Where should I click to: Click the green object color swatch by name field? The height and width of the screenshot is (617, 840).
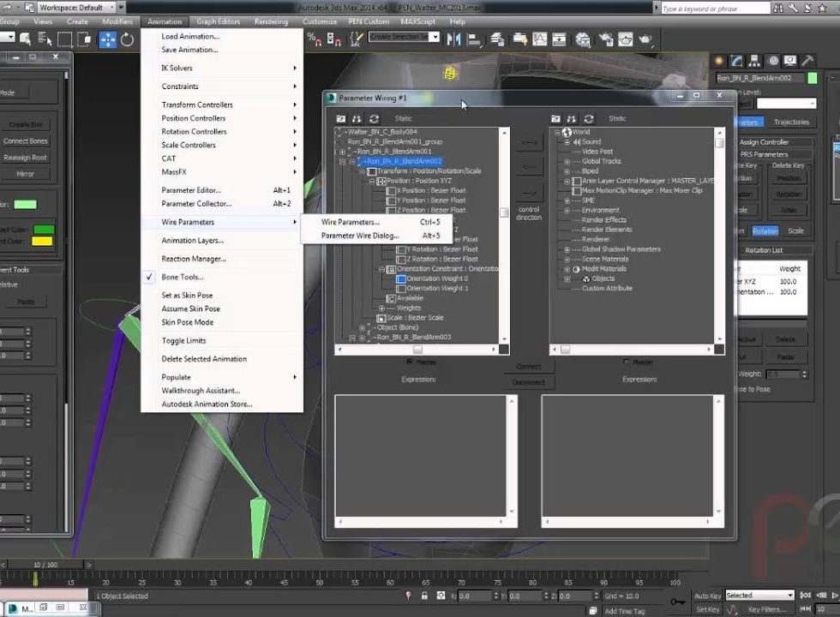coord(813,78)
